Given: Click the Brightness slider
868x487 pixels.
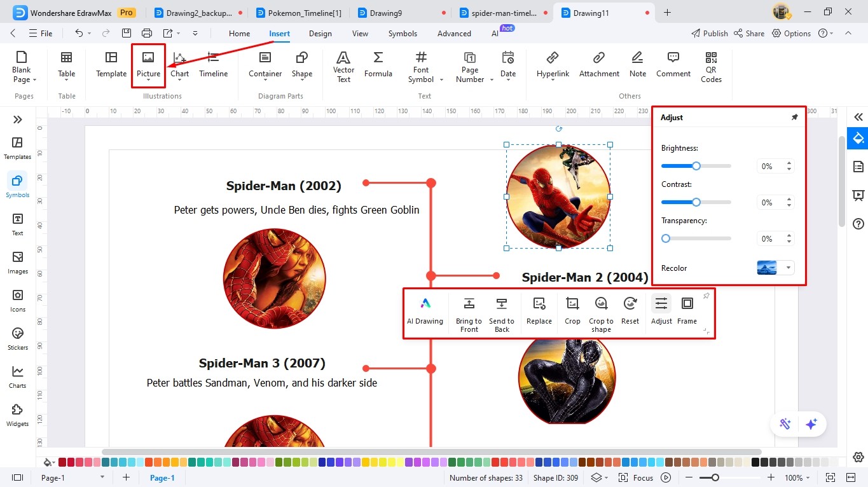Looking at the screenshot, I should click(x=696, y=166).
